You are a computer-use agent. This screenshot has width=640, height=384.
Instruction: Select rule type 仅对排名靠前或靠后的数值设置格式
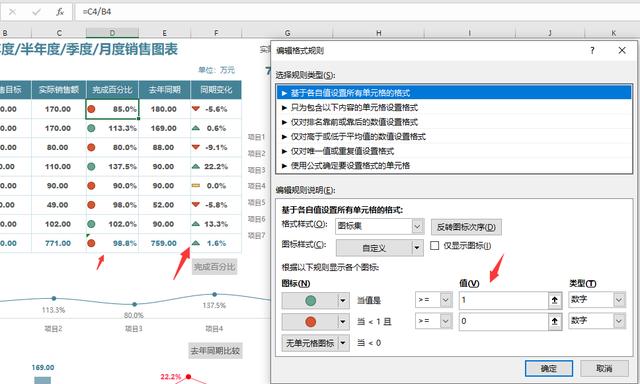(454, 122)
